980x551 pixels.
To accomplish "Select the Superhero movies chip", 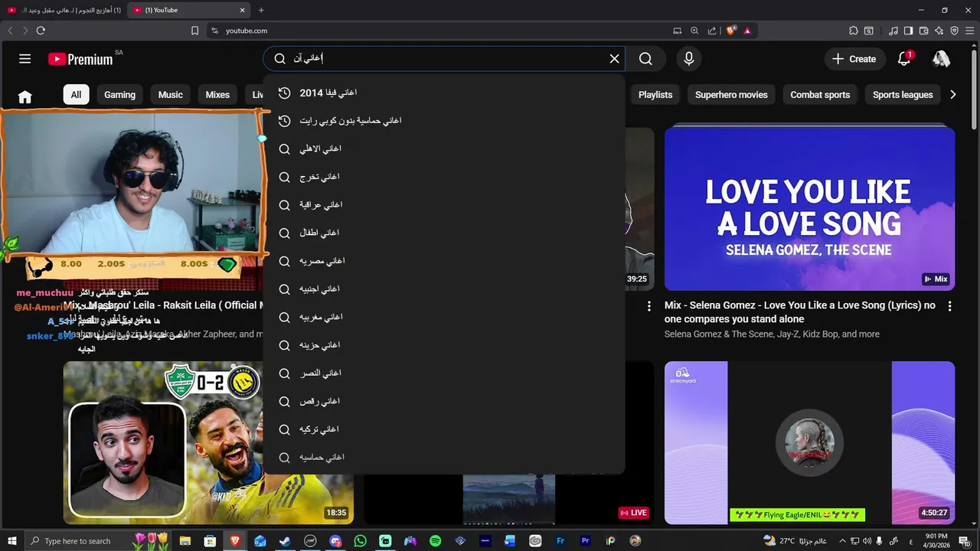I will pyautogui.click(x=731, y=95).
